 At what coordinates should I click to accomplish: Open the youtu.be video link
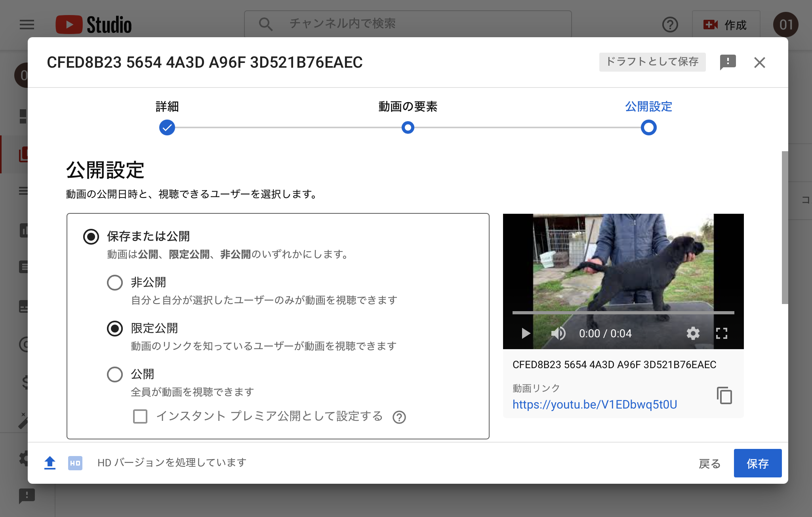[595, 405]
